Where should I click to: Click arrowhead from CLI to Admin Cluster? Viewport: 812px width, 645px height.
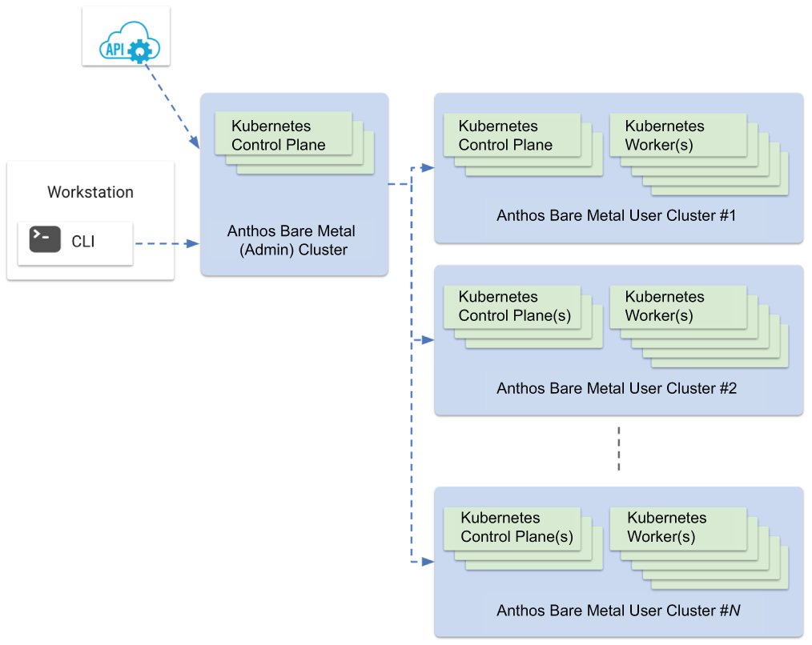pyautogui.click(x=193, y=243)
